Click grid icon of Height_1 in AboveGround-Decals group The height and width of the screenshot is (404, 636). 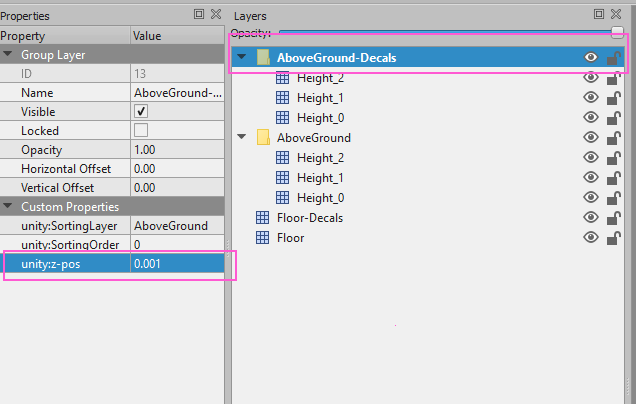(282, 98)
